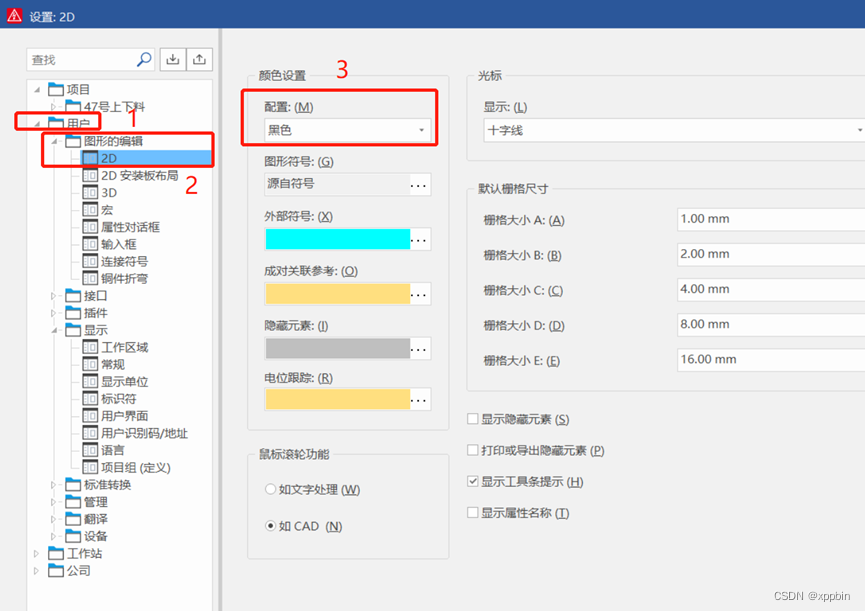Click the cyan 外部符号 color swatch

(x=337, y=239)
